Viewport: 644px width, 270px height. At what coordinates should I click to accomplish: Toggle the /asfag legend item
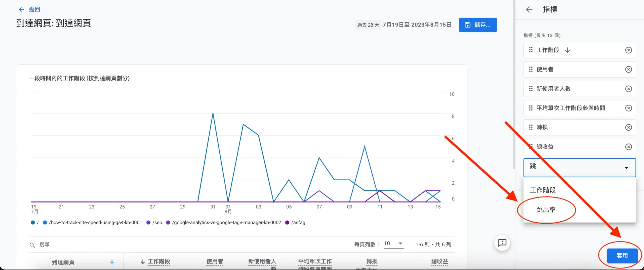point(295,223)
